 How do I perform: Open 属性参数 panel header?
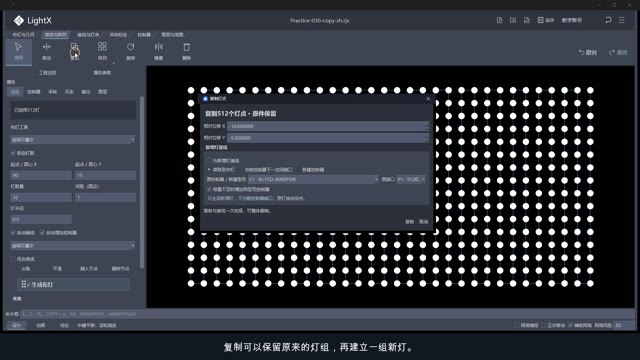[x=102, y=73]
